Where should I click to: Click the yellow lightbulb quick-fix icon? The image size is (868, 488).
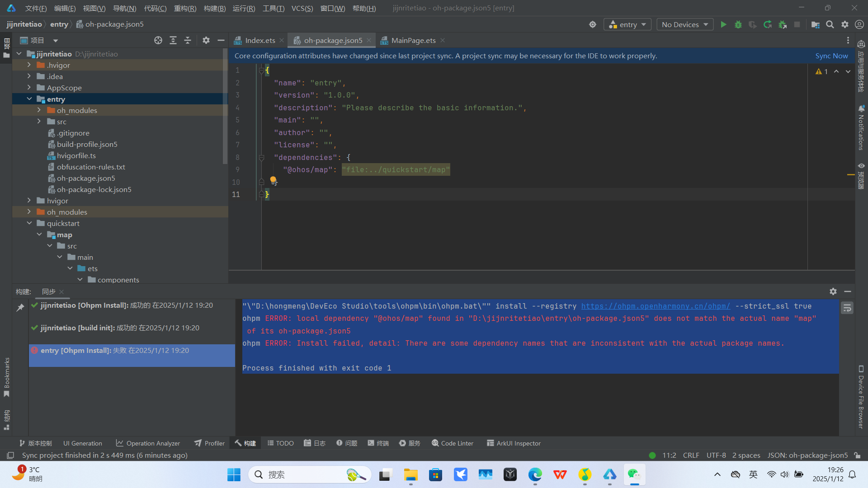pos(273,180)
